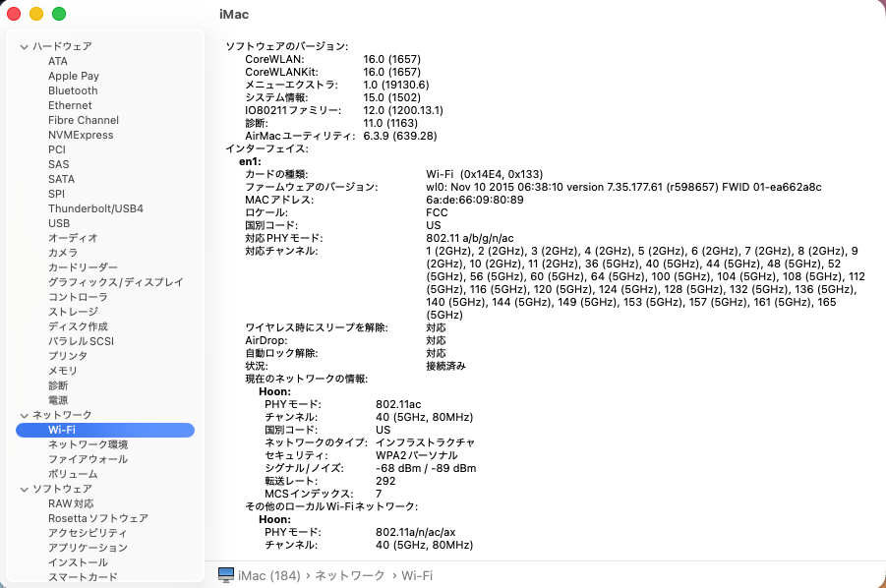Select アクセシビリティ in the sidebar
The image size is (886, 588).
(x=88, y=533)
